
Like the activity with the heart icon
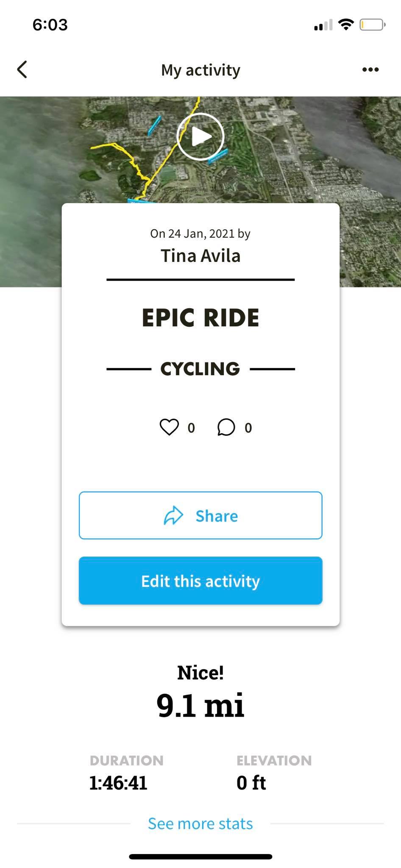(x=169, y=427)
